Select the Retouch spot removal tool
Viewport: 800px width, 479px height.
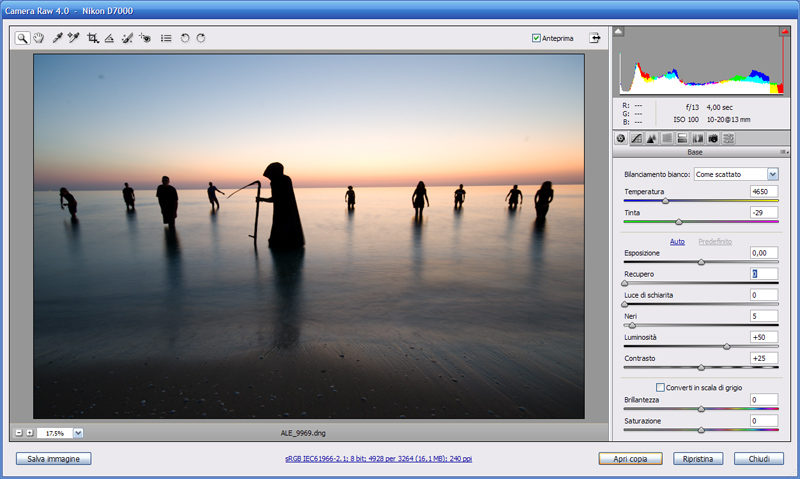127,38
